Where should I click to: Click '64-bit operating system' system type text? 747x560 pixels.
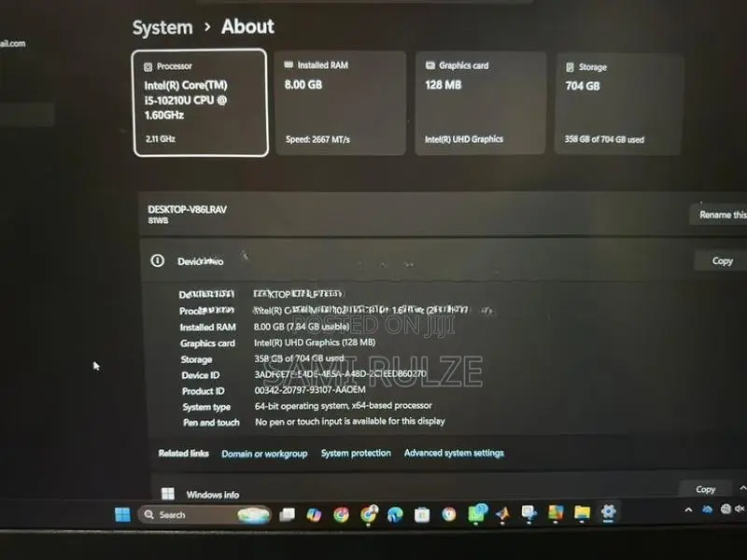click(343, 406)
